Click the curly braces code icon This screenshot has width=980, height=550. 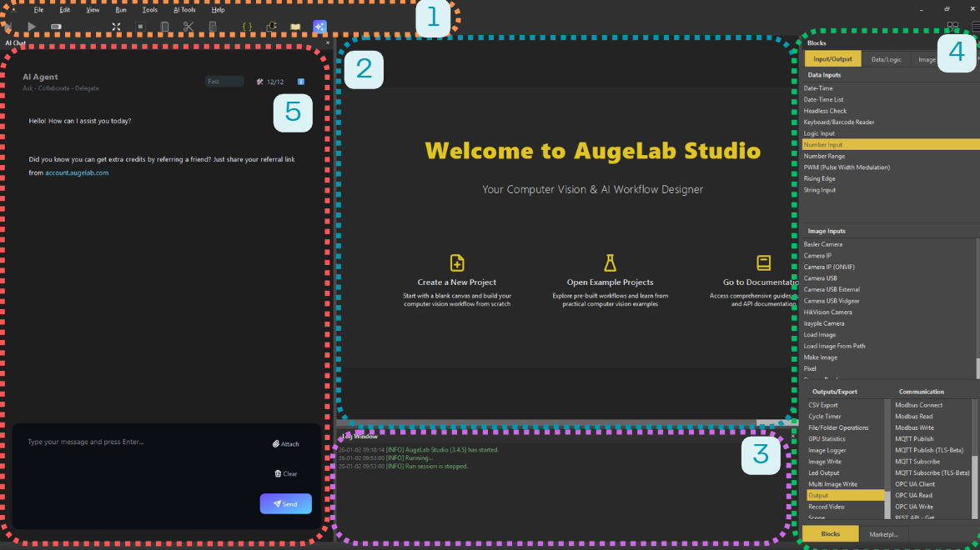point(247,27)
